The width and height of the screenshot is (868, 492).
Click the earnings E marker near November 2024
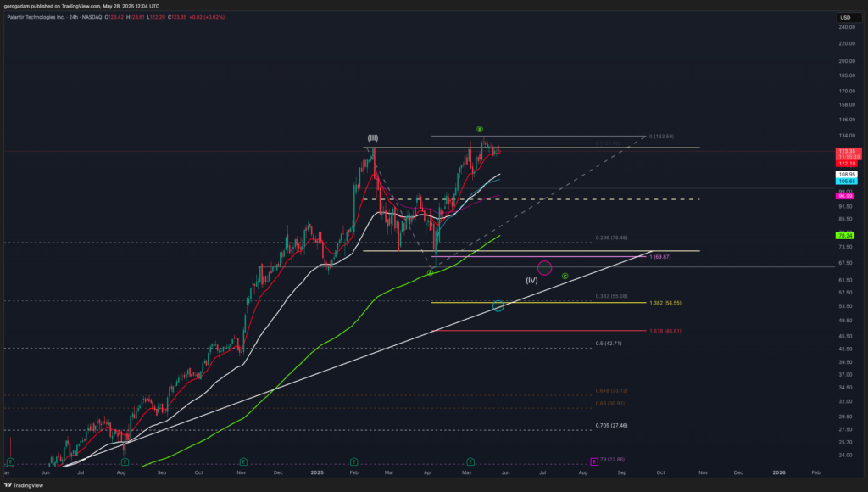click(243, 461)
